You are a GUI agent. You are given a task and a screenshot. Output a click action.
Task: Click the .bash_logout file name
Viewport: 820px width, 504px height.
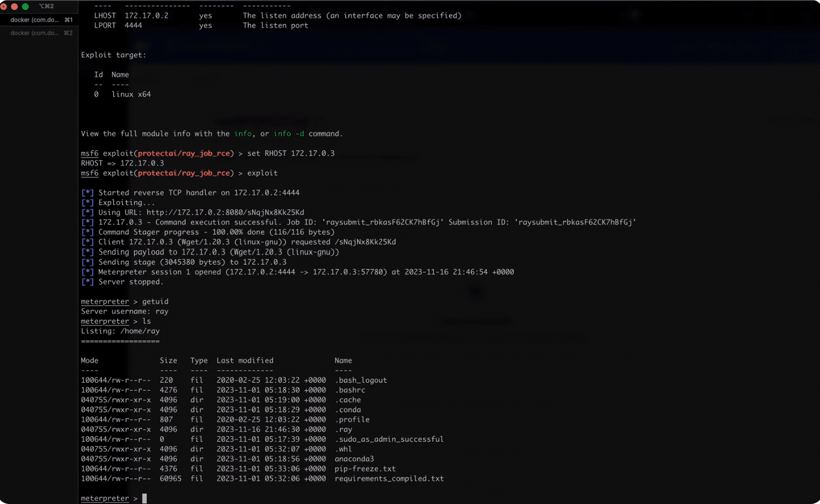pyautogui.click(x=361, y=380)
